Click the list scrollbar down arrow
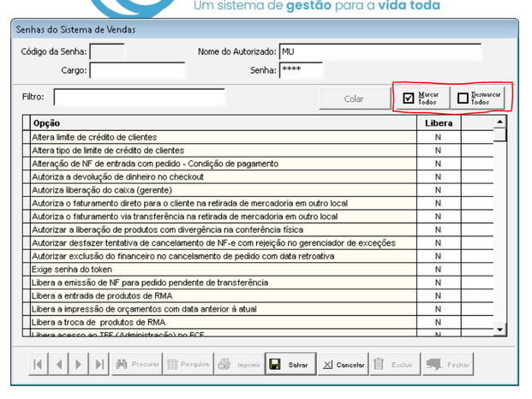This screenshot has width=532, height=399. (499, 330)
